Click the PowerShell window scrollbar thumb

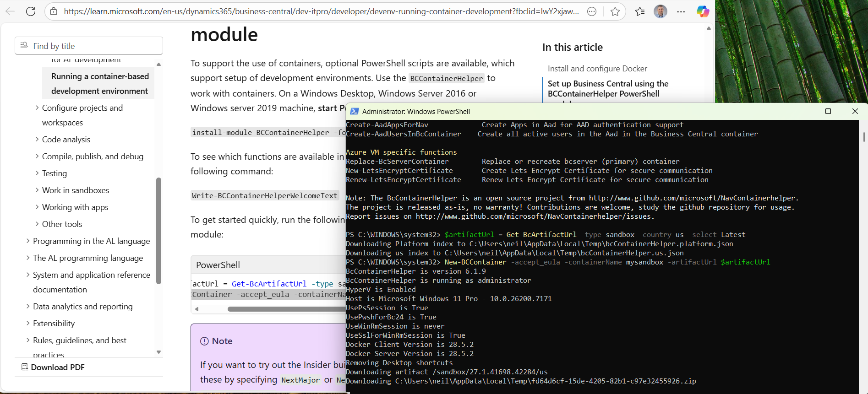[863, 137]
